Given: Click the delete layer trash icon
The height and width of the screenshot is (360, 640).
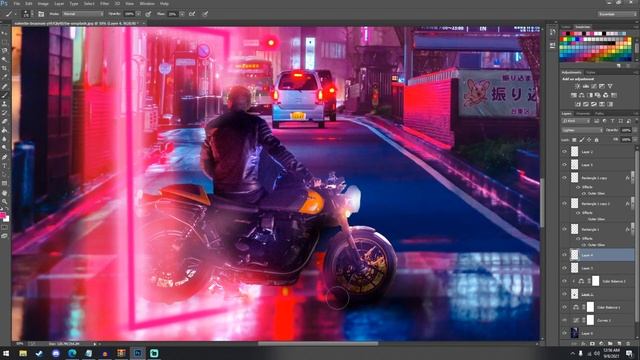Looking at the screenshot, I should (x=628, y=344).
